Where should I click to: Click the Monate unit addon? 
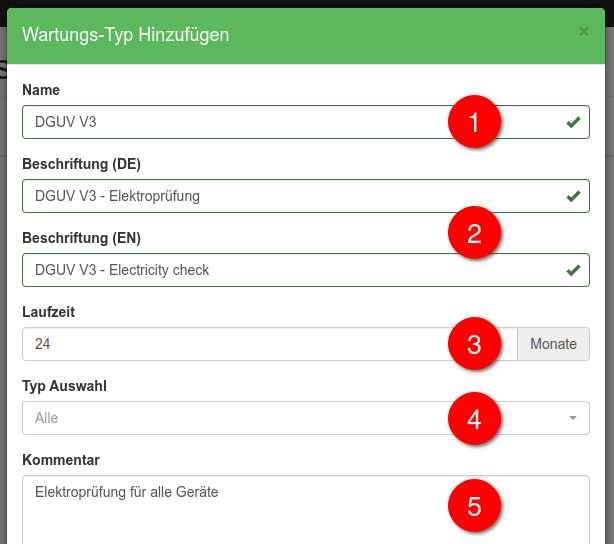click(553, 344)
